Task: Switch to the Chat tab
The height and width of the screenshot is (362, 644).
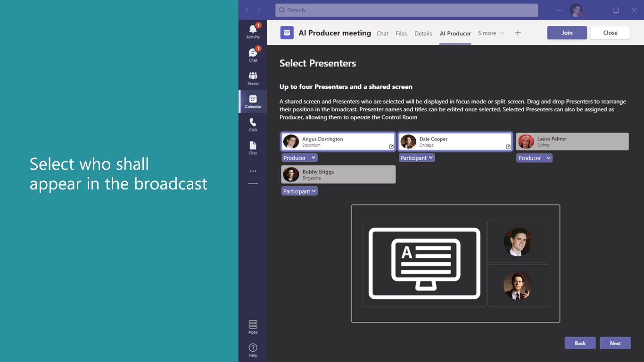Action: click(382, 33)
